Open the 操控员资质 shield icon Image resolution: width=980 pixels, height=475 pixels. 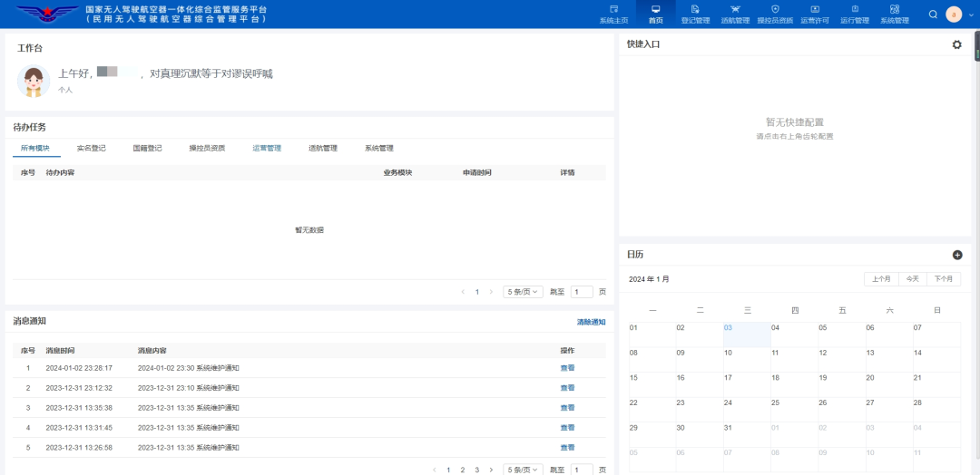point(775,9)
